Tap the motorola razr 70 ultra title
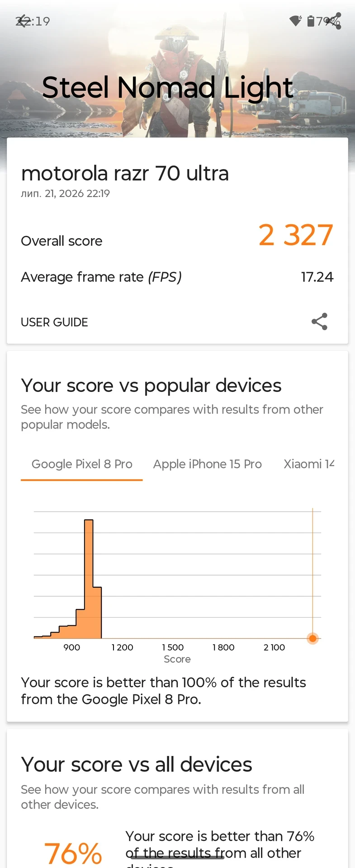 (x=125, y=173)
